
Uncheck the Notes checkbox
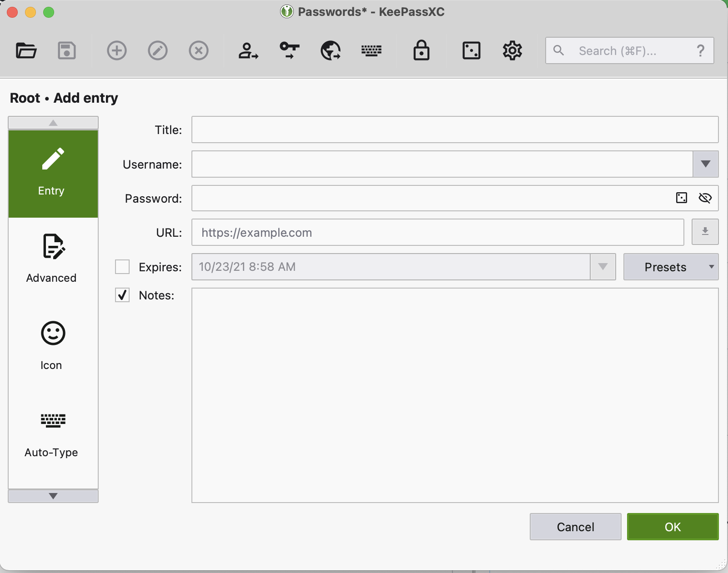click(122, 295)
